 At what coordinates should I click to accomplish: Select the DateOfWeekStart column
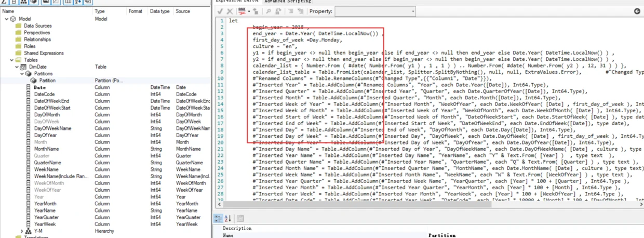(52, 108)
